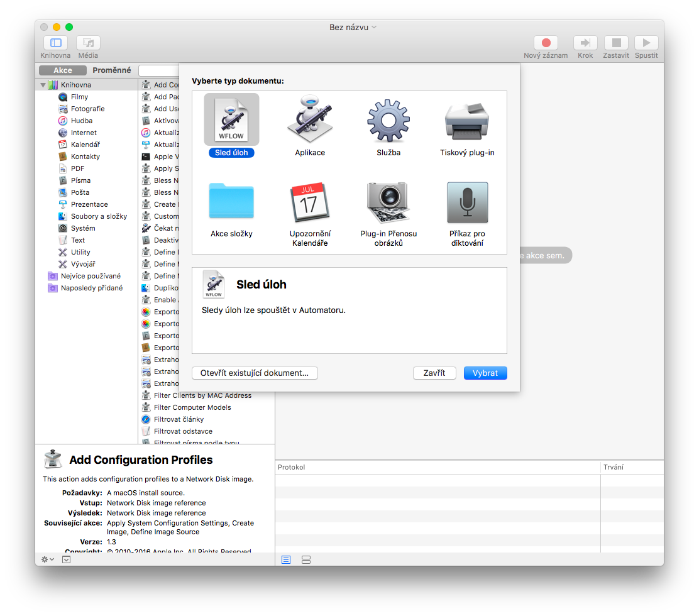Open the Bez názvu title dropdown
The height and width of the screenshot is (616, 699).
coord(353,27)
